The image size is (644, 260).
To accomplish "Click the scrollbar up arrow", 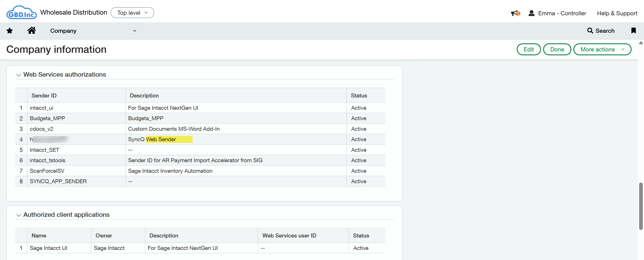I will [641, 43].
